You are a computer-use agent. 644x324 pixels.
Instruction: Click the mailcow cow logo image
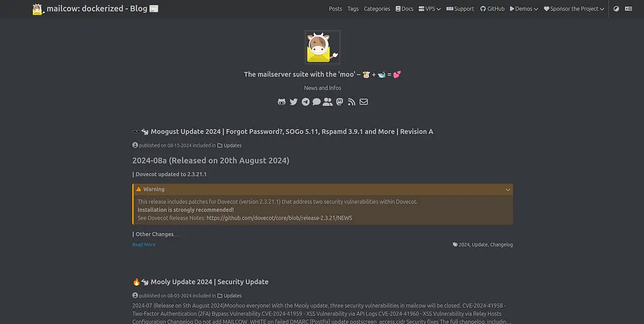322,47
